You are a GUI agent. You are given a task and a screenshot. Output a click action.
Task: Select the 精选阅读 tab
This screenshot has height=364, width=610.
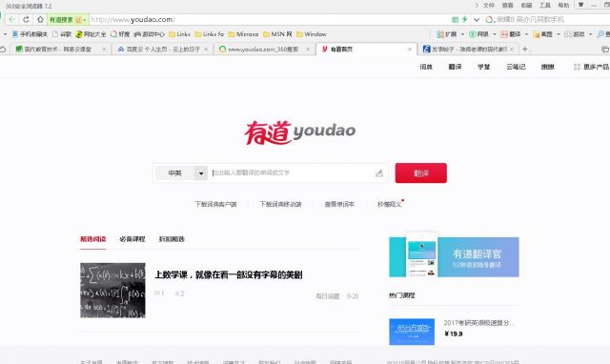93,239
